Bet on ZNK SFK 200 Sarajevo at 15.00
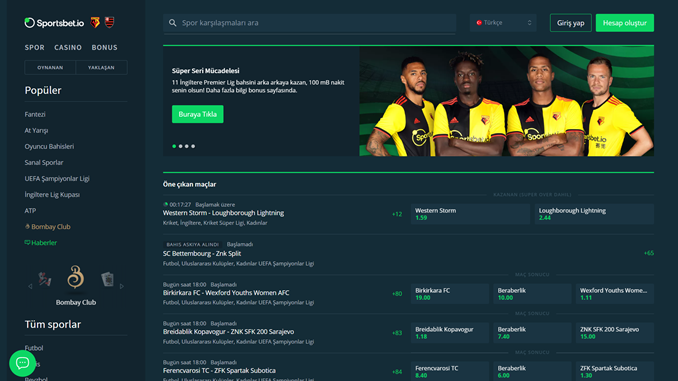Image resolution: width=678 pixels, height=381 pixels. click(615, 333)
